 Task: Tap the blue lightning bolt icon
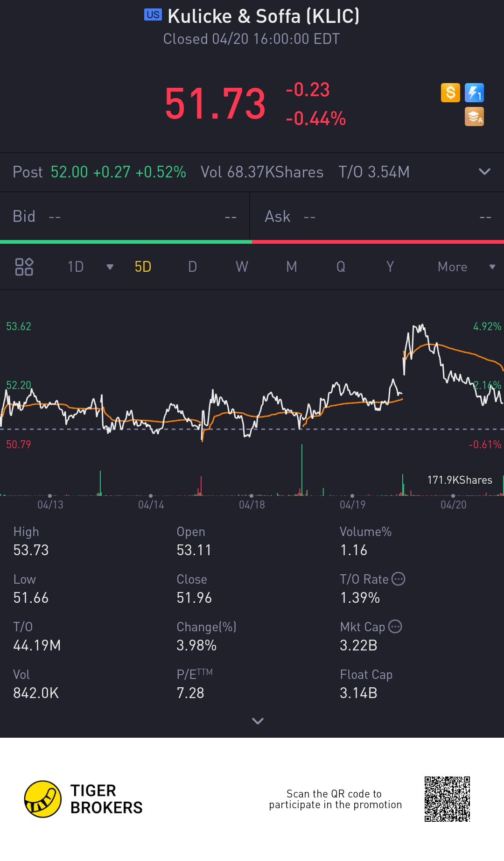pyautogui.click(x=474, y=92)
